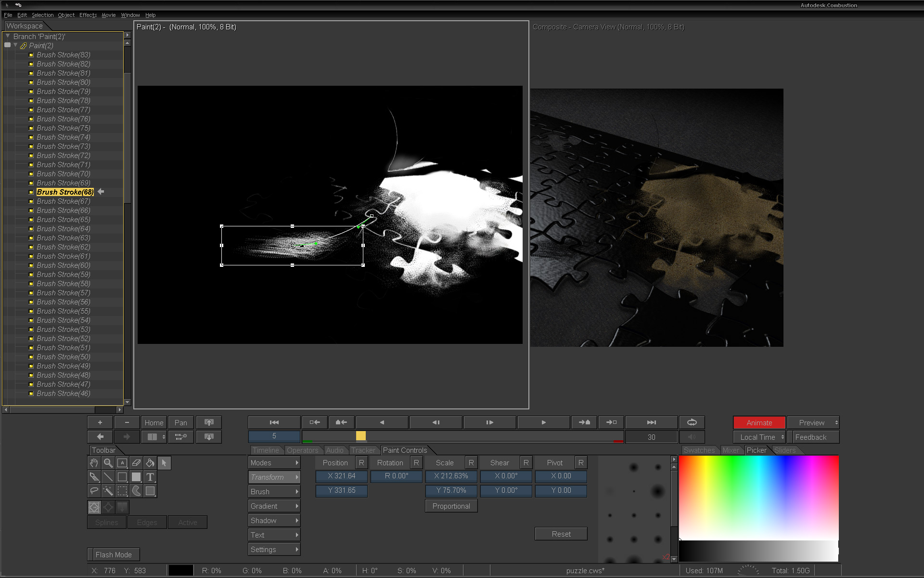Select the Magnifier zoom tool
This screenshot has width=924, height=578.
tap(108, 463)
